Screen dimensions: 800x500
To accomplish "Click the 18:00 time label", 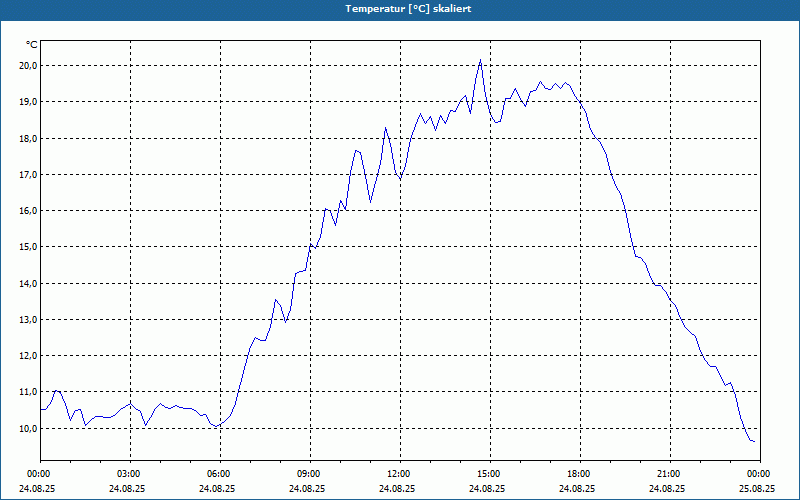I will click(x=578, y=474).
